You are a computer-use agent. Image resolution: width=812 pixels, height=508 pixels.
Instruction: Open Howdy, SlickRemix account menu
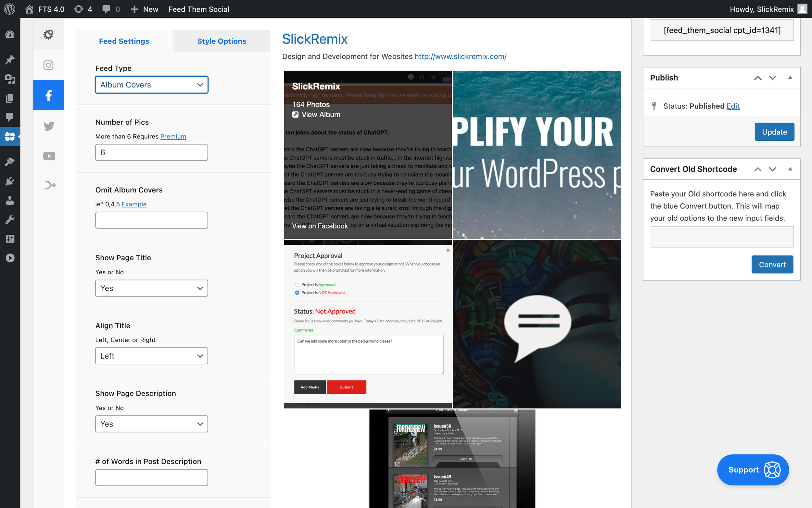(768, 9)
